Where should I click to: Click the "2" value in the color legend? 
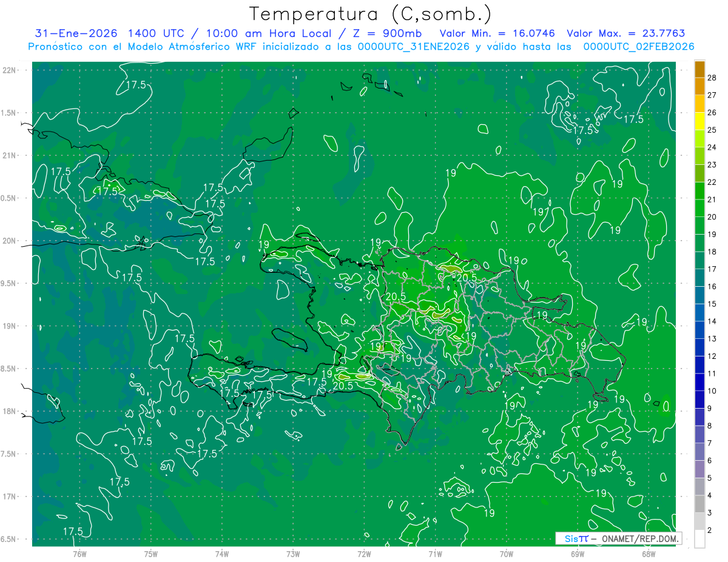pyautogui.click(x=710, y=530)
